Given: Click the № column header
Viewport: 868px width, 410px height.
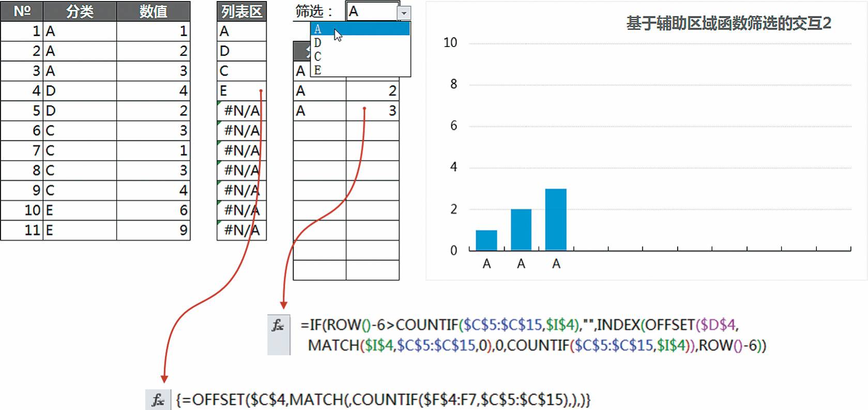Looking at the screenshot, I should 22,11.
